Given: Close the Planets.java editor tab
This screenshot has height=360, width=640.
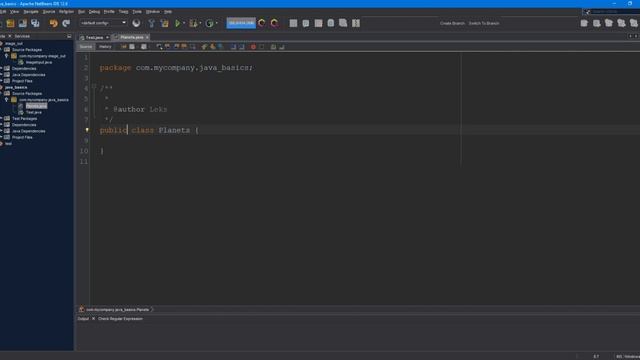Looking at the screenshot, I should pyautogui.click(x=147, y=37).
